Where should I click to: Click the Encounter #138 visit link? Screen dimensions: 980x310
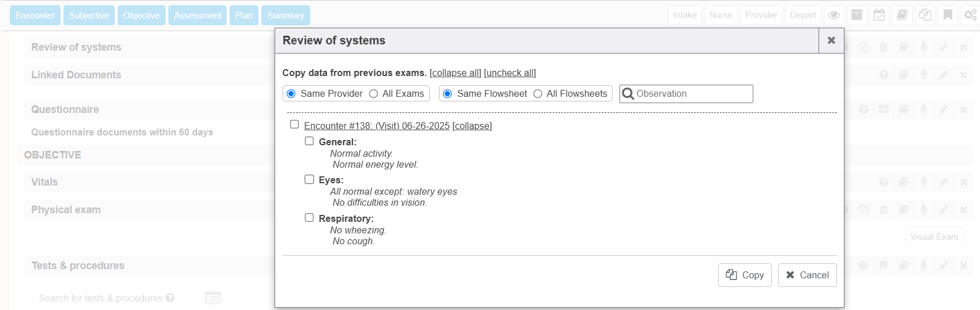377,126
